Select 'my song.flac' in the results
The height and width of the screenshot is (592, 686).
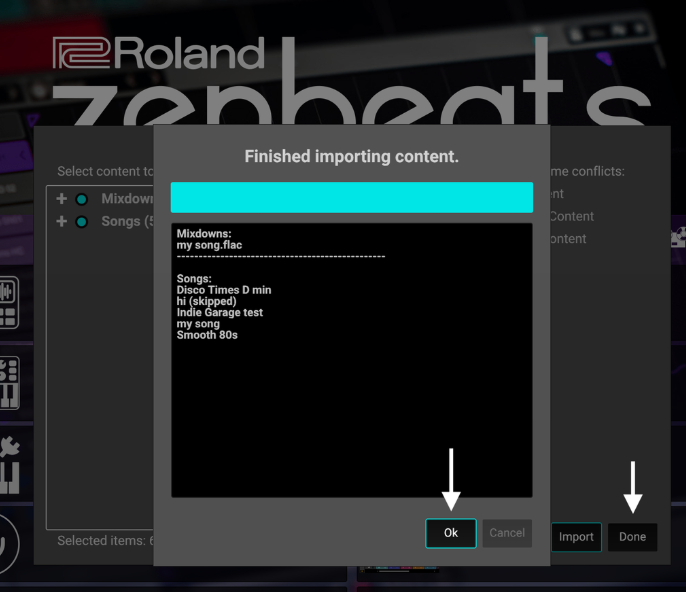pos(209,245)
